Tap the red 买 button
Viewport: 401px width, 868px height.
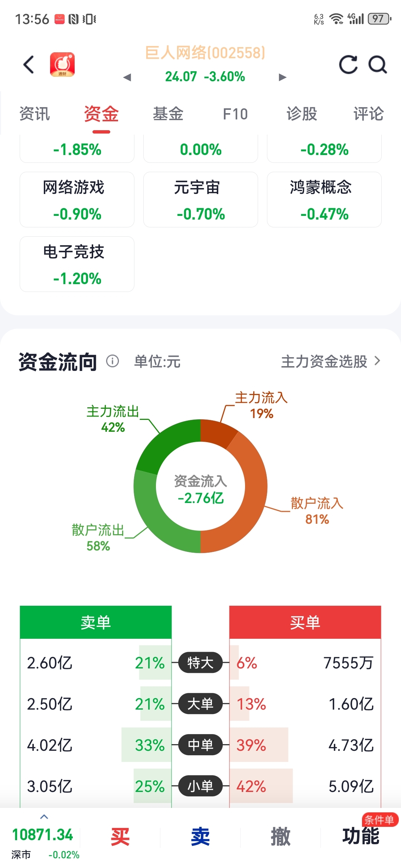(x=120, y=837)
